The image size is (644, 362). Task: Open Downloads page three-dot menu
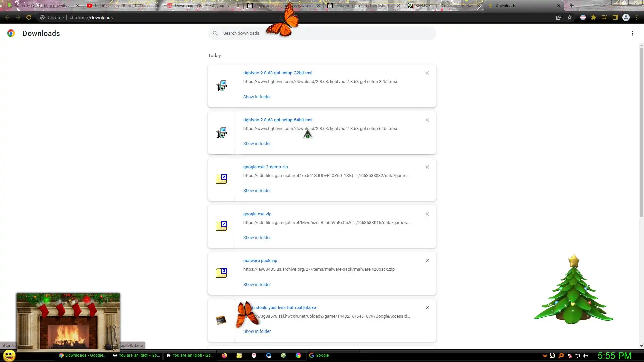click(632, 33)
